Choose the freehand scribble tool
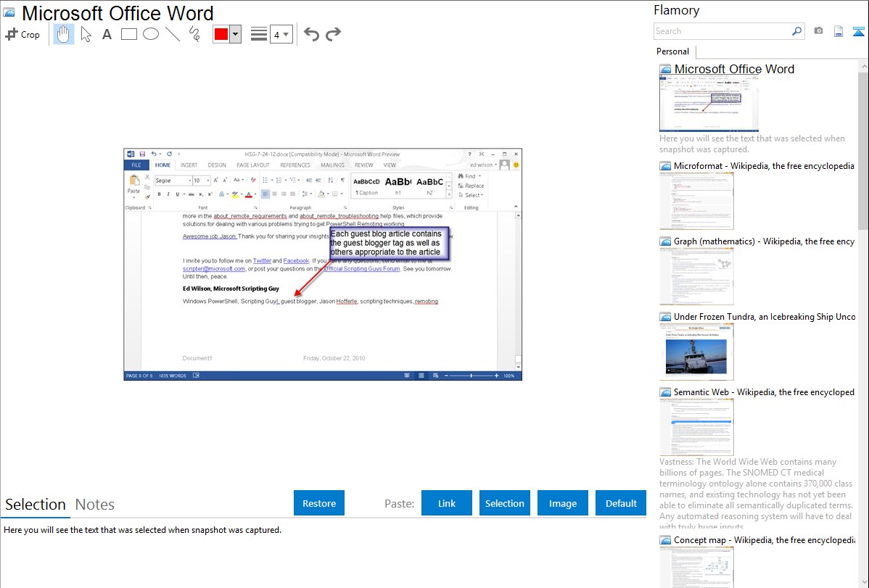The width and height of the screenshot is (869, 588). coord(194,34)
